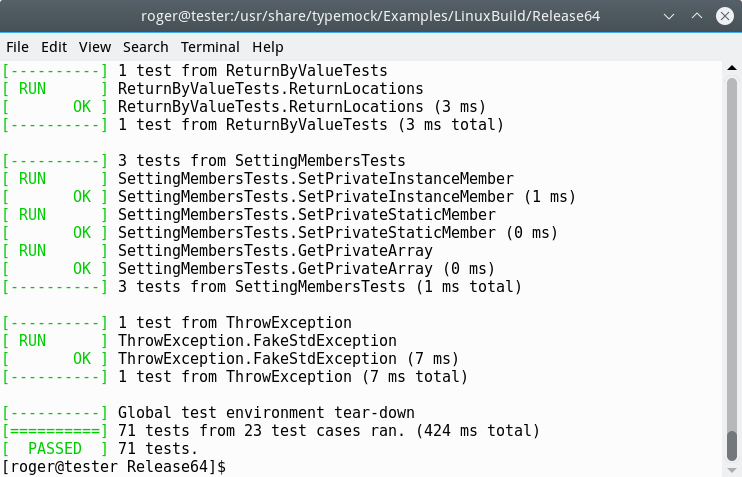The image size is (742, 477).
Task: Click the ThrowException.FakeStdException OK result line
Action: click(288, 359)
